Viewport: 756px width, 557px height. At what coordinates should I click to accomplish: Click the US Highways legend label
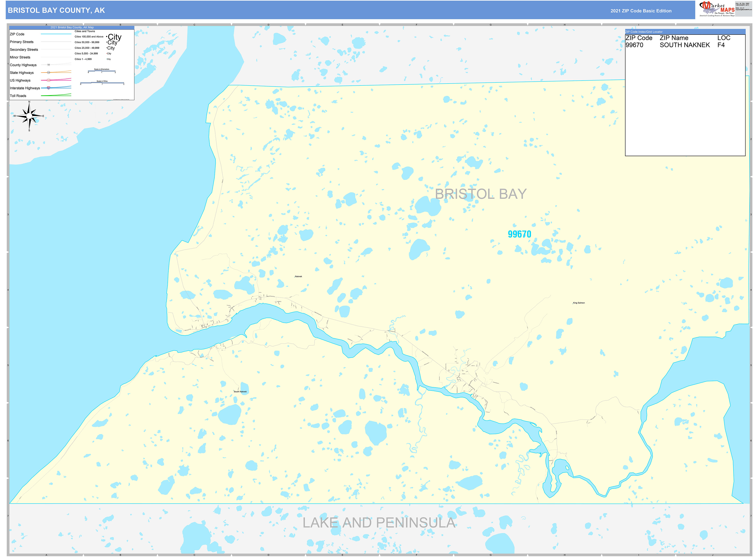[x=20, y=81]
